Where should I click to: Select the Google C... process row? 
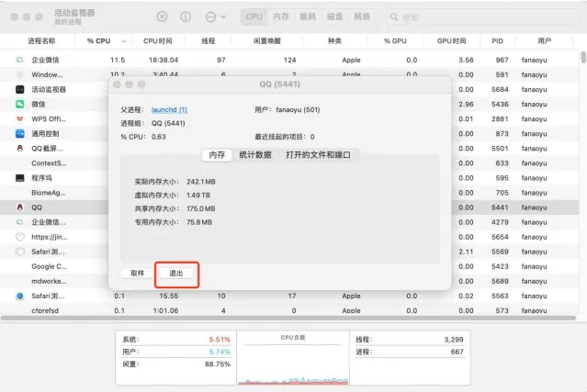click(x=289, y=266)
